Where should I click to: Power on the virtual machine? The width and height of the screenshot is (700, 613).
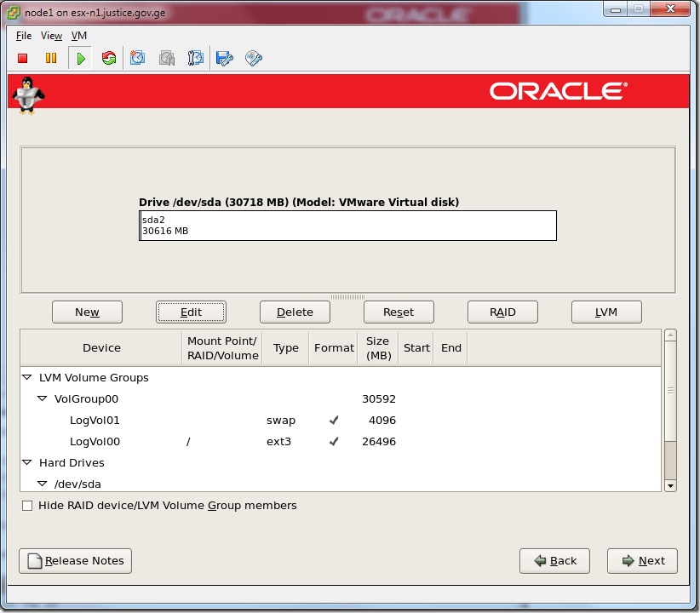[x=79, y=58]
